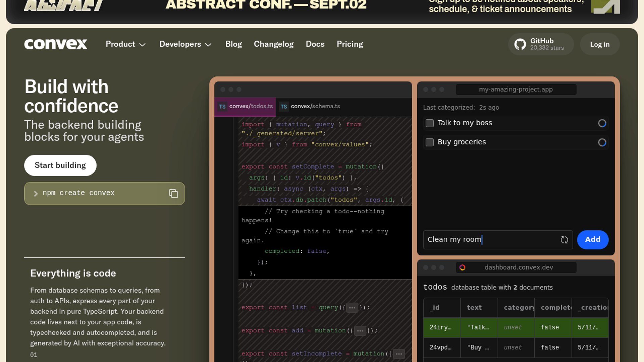The width and height of the screenshot is (644, 362).
Task: Click the refresh icon in todo input
Action: point(564,240)
